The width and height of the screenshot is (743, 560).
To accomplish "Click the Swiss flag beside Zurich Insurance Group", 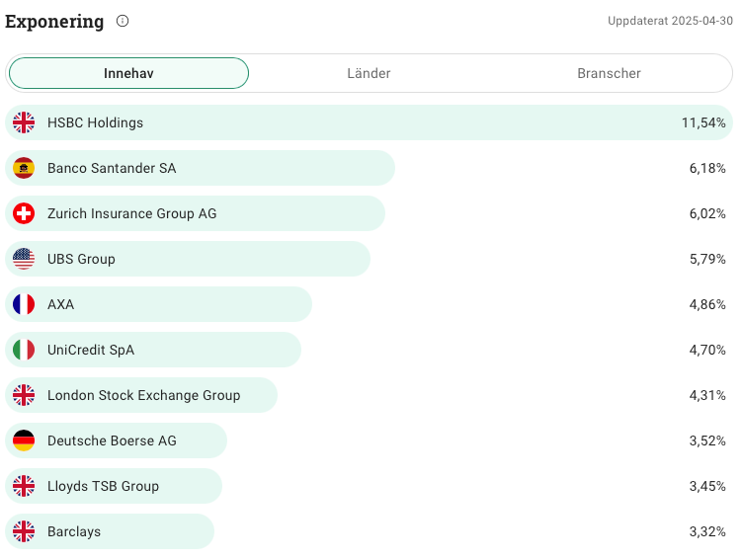I will coord(24,213).
